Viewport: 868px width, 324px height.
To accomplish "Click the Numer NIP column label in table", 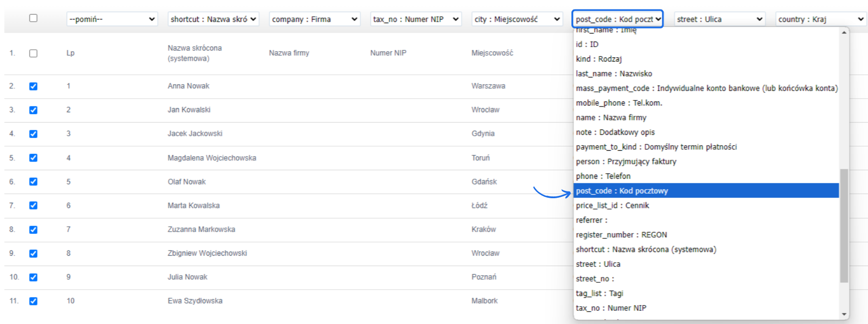I will tap(388, 53).
